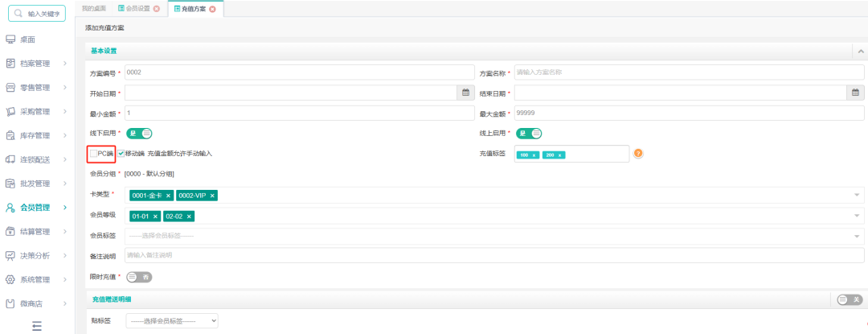The height and width of the screenshot is (334, 868).
Task: Toggle the 线下启用 switch
Action: coord(140,134)
